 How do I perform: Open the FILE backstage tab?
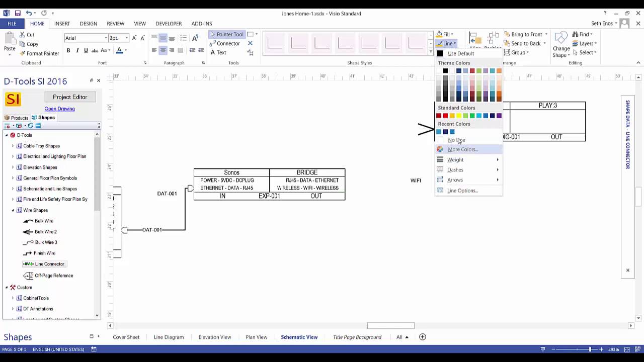[x=12, y=24]
